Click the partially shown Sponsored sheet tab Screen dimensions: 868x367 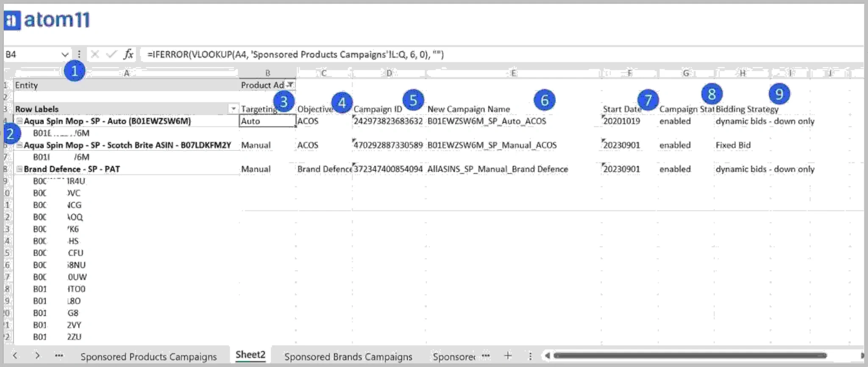(x=453, y=356)
